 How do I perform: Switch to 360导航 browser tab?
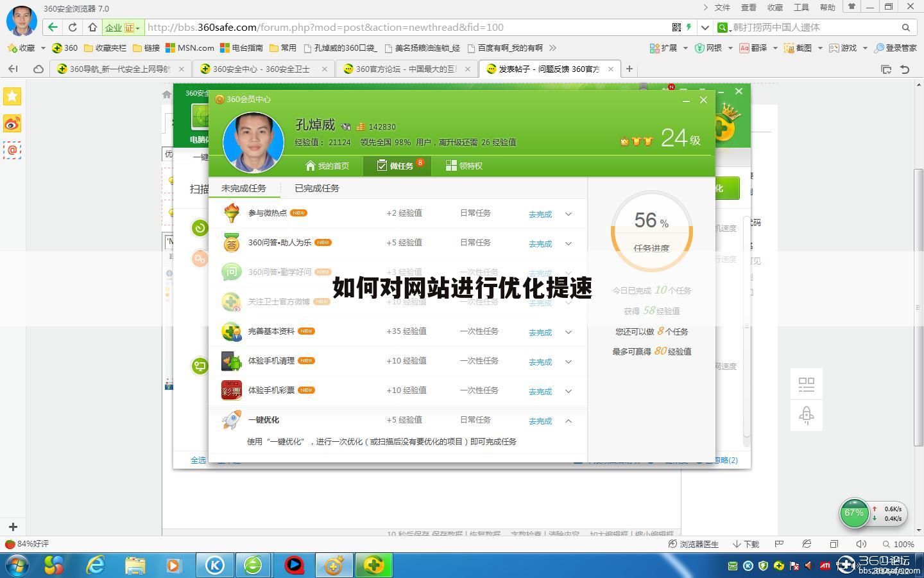[120, 69]
